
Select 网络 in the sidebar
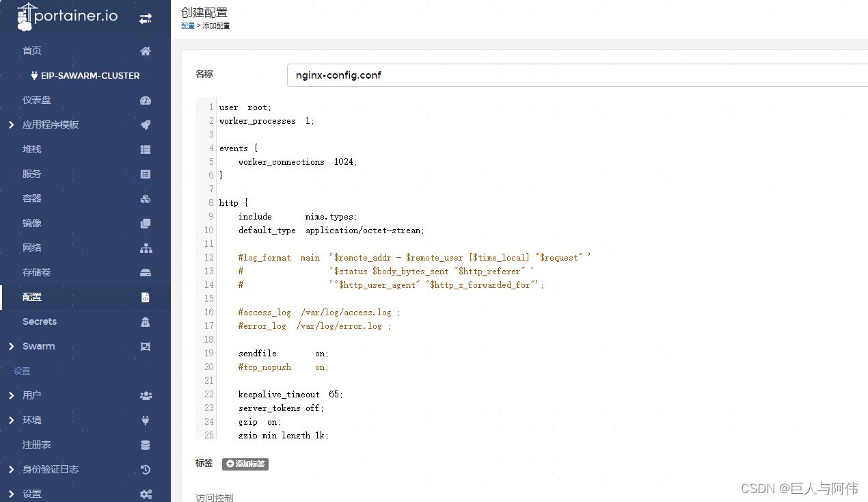(x=32, y=248)
